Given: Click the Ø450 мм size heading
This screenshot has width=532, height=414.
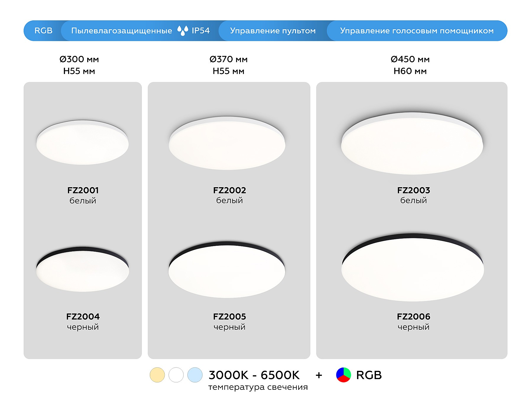Looking at the screenshot, I should point(410,59).
